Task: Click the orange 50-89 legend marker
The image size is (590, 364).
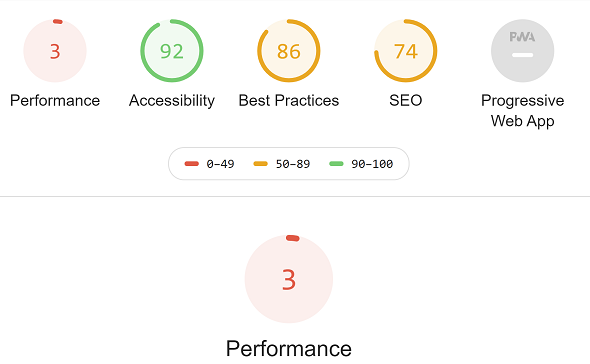Action: tap(260, 164)
